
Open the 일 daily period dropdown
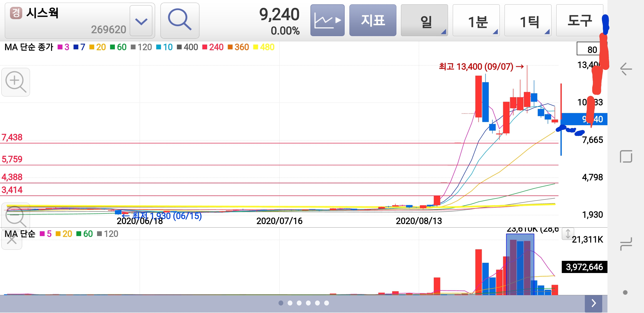pos(424,20)
